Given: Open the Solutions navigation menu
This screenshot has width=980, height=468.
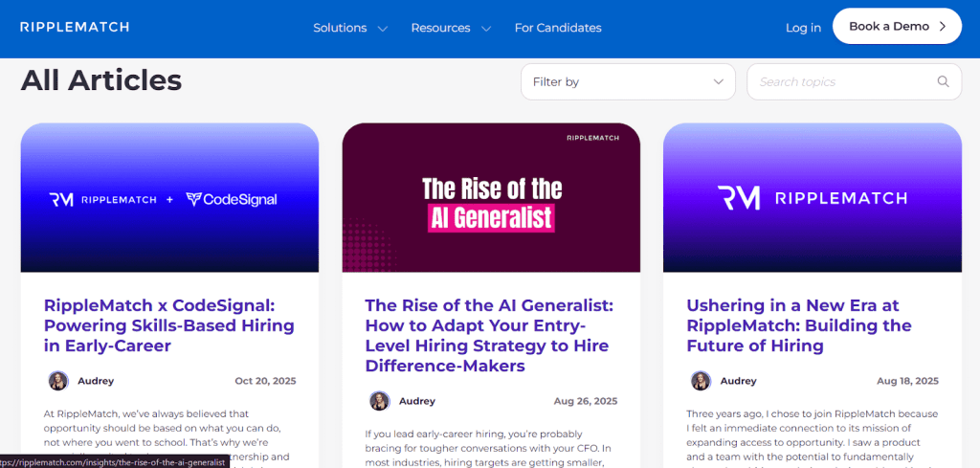Looking at the screenshot, I should (340, 28).
